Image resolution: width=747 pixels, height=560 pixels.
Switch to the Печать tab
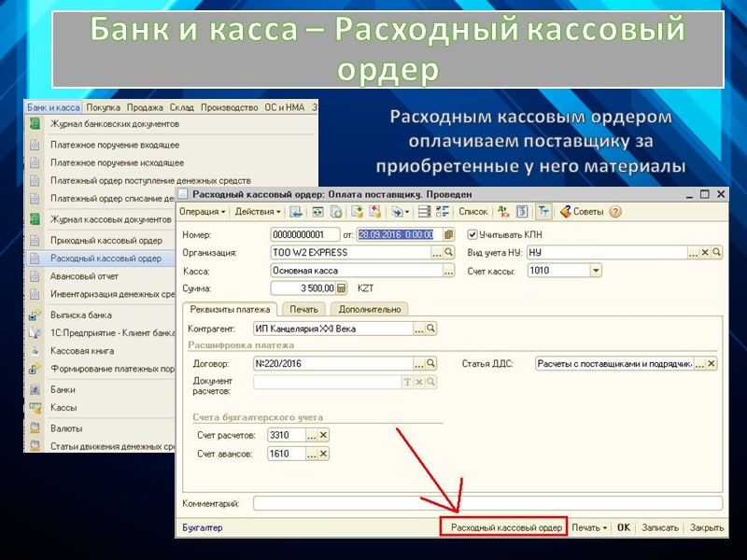tap(303, 310)
